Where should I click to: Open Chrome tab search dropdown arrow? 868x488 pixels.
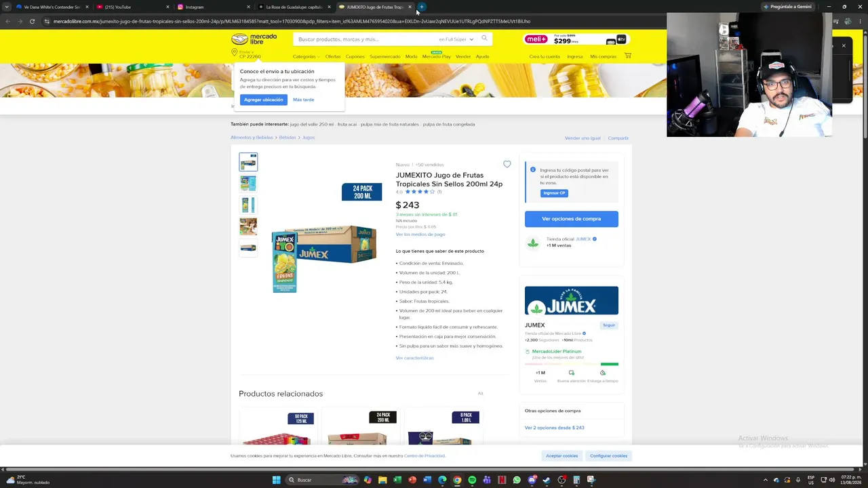7,7
